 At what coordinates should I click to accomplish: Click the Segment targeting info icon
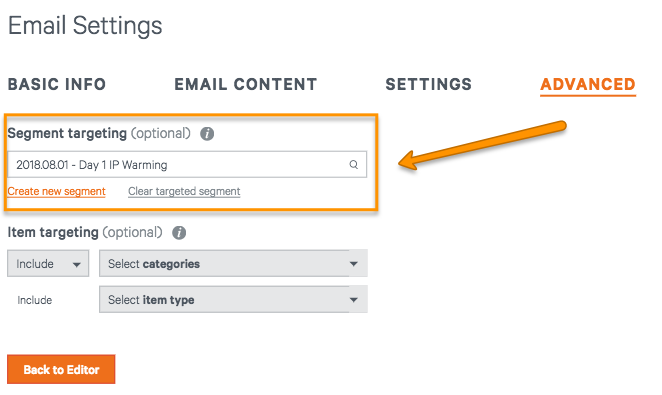207,134
